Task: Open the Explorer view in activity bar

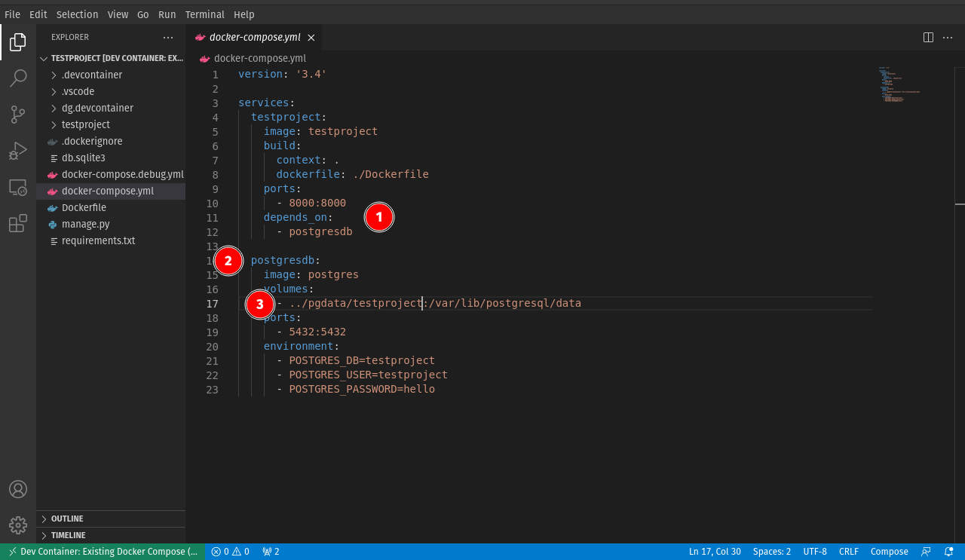Action: (x=18, y=42)
